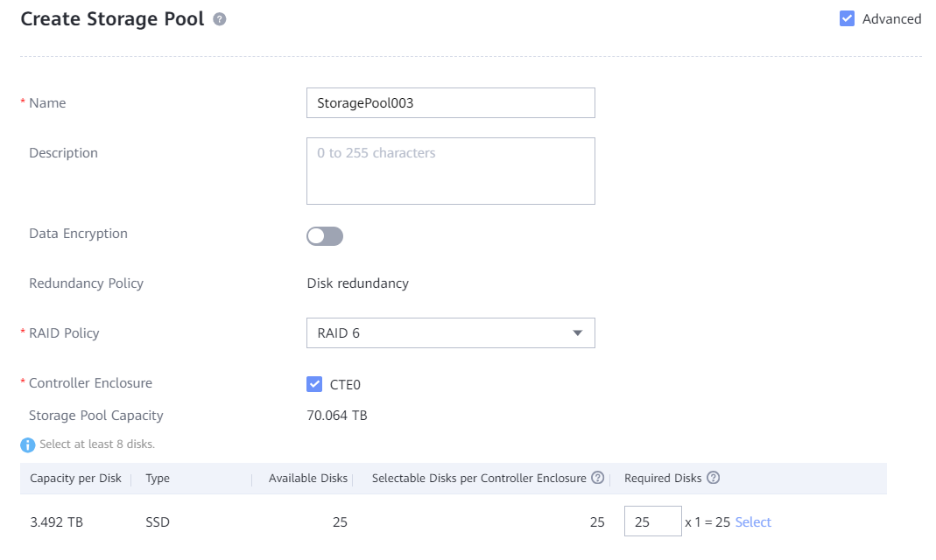This screenshot has width=936, height=560.
Task: Uncheck the CTE0 controller enclosure checkbox
Action: [314, 384]
